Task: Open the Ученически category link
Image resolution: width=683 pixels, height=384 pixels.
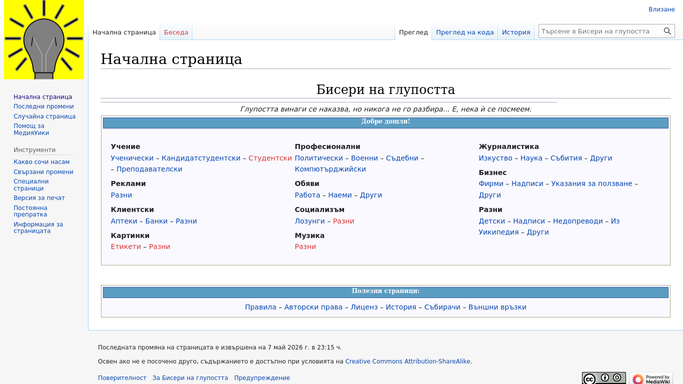Action: tap(132, 158)
